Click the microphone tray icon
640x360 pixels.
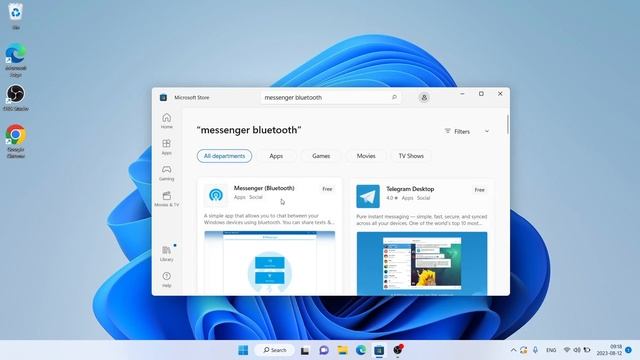tap(535, 350)
